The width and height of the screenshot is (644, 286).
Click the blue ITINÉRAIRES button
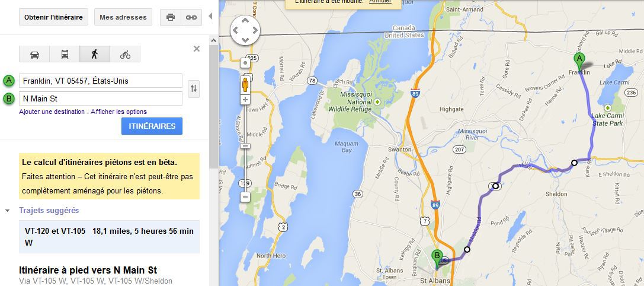coord(152,126)
